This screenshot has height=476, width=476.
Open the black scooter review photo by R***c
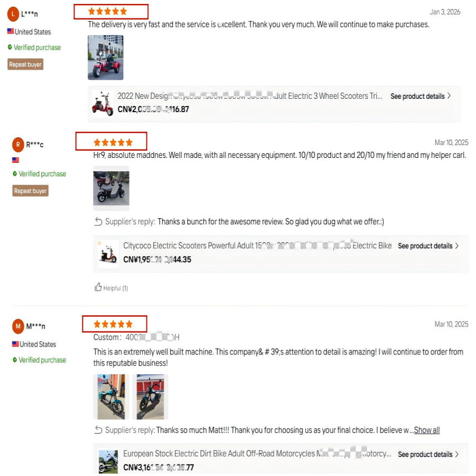click(111, 188)
